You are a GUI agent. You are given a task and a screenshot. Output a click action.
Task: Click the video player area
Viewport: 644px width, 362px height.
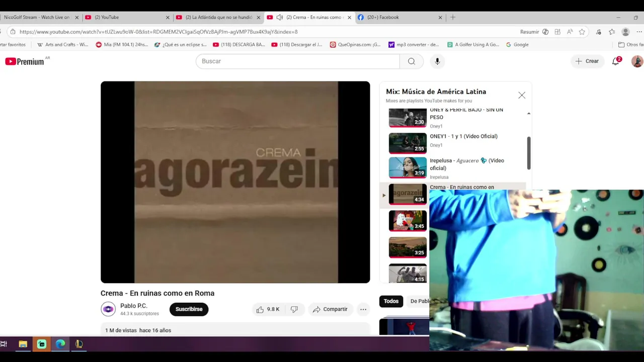[235, 182]
